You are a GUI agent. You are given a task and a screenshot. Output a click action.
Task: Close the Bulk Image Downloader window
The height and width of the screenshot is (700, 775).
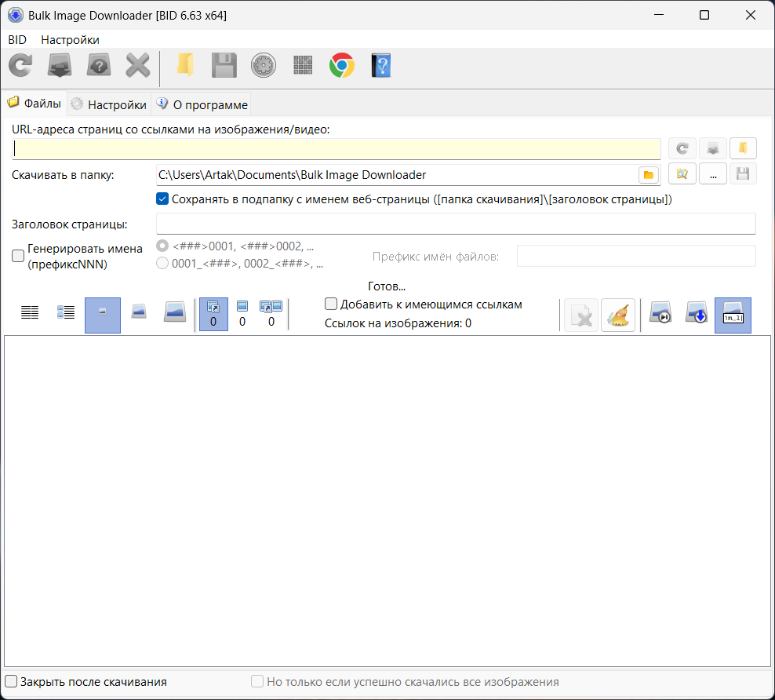(750, 16)
